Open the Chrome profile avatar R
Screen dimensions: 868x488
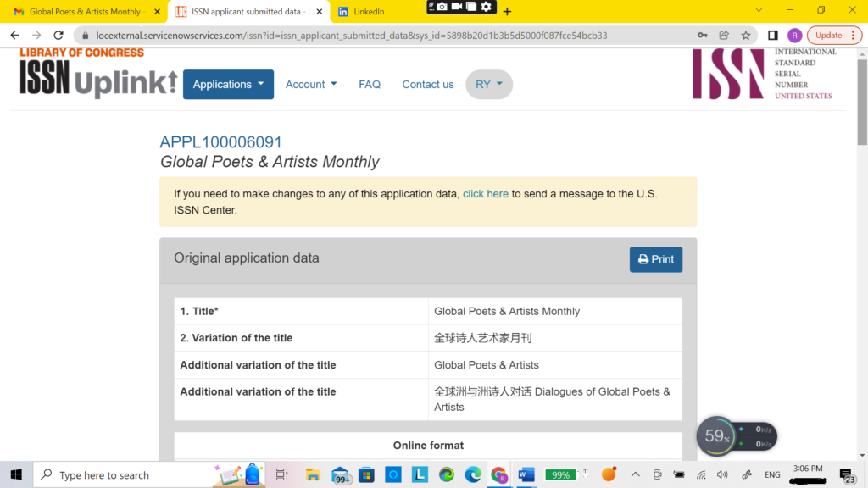tap(794, 36)
